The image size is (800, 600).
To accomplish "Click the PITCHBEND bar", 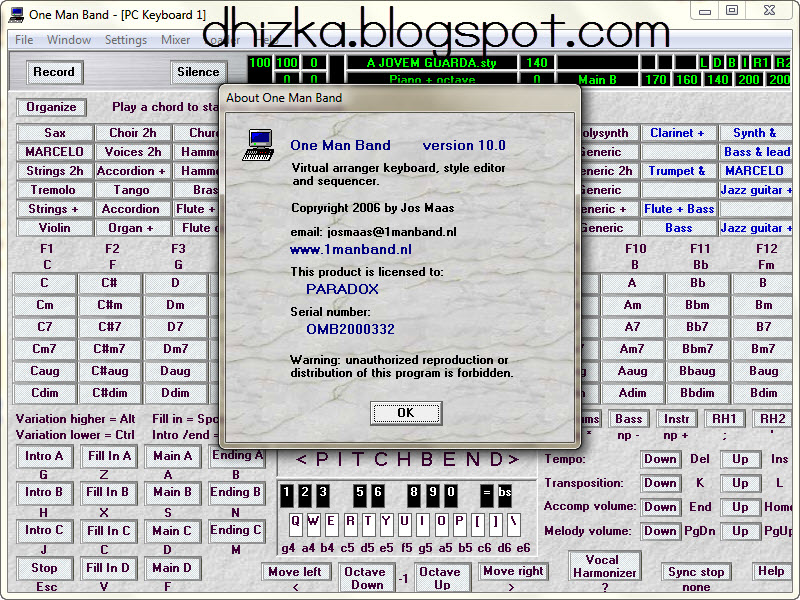I will pyautogui.click(x=407, y=460).
